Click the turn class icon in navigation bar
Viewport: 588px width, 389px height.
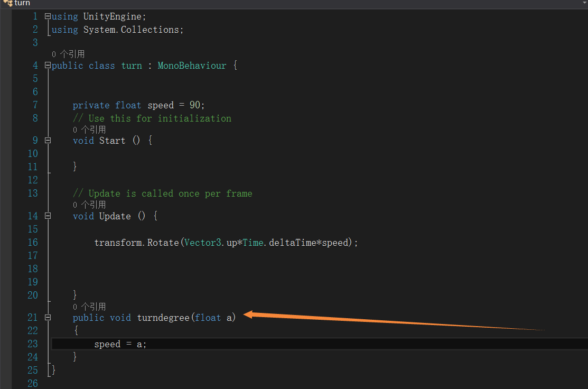coord(8,3)
